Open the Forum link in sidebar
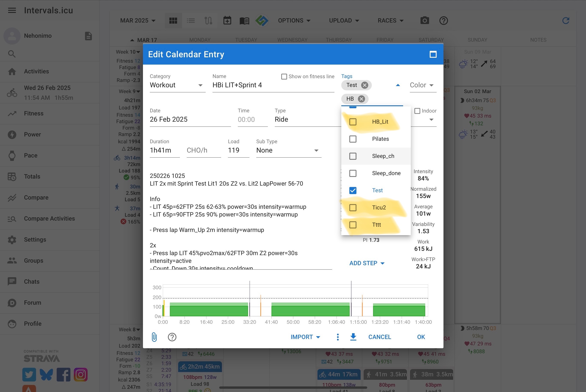The width and height of the screenshot is (586, 392). (x=50, y=303)
